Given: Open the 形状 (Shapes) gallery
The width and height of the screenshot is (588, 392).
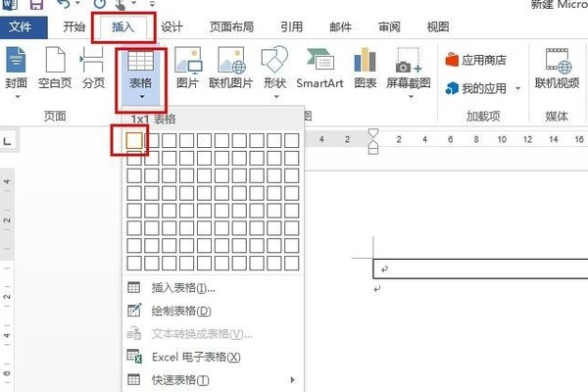Looking at the screenshot, I should (x=274, y=68).
